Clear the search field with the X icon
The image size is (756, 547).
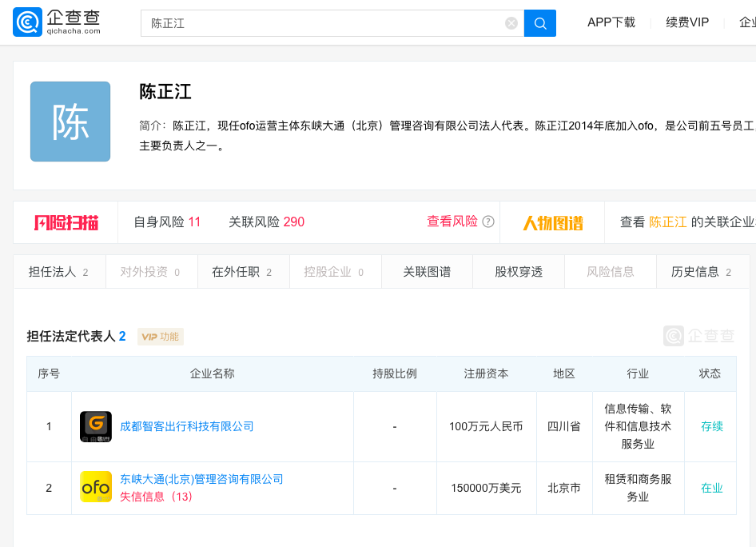coord(511,23)
